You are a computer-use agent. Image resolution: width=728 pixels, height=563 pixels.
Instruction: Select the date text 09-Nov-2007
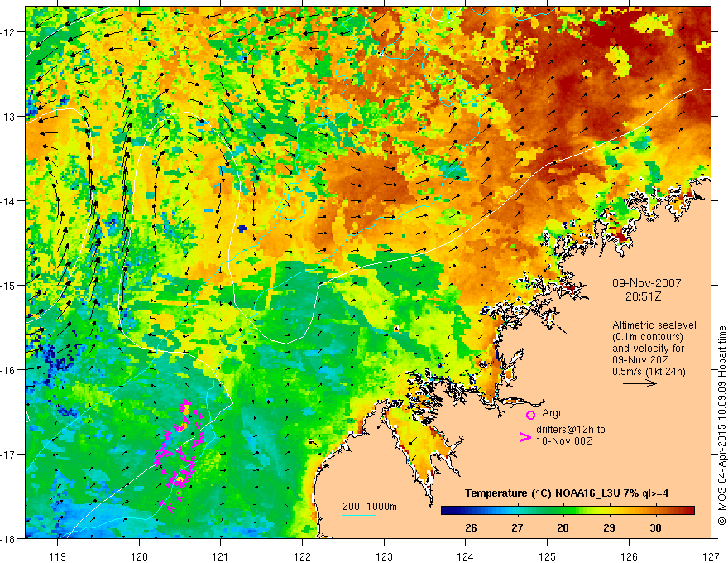646,283
